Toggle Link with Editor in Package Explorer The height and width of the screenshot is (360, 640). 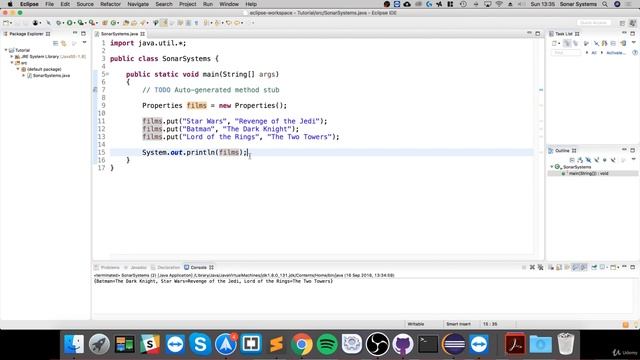coord(64,43)
